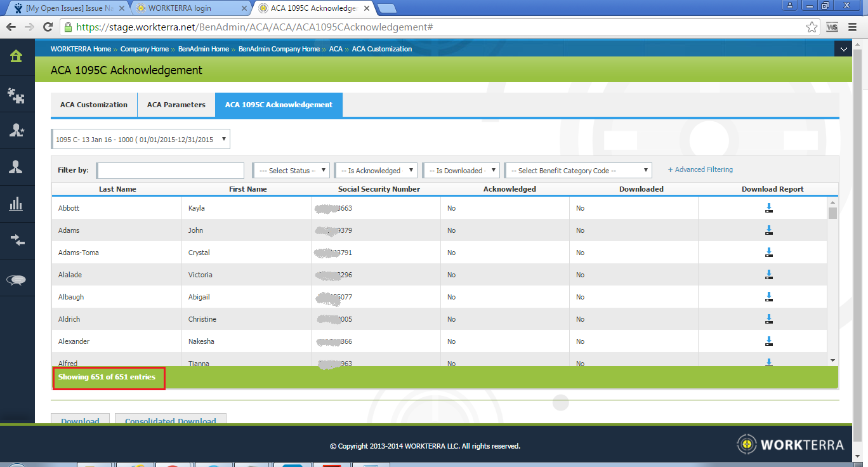Screen dimensions: 868x467
Task: Switch to the ACA Parameters tab
Action: click(176, 105)
